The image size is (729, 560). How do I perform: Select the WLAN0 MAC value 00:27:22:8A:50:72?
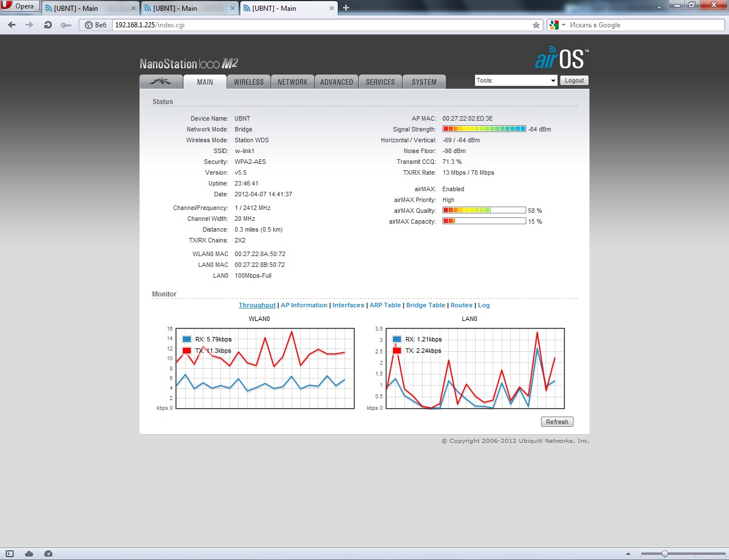(260, 254)
